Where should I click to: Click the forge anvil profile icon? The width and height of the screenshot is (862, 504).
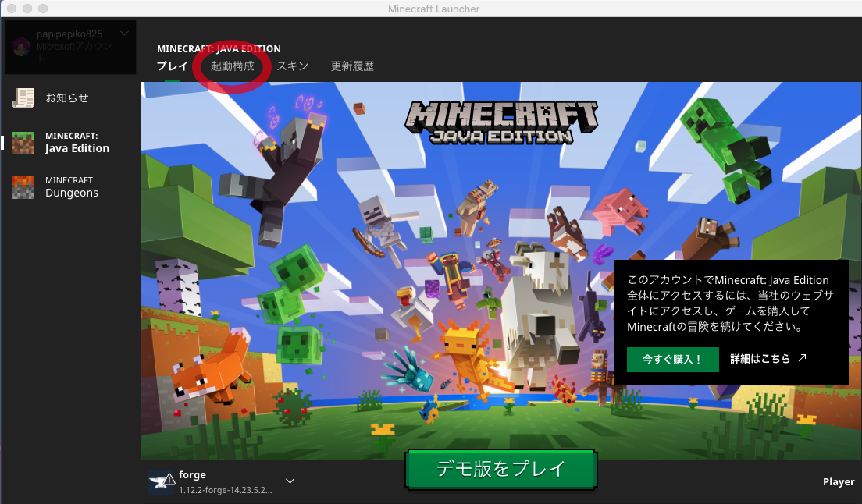pos(161,482)
